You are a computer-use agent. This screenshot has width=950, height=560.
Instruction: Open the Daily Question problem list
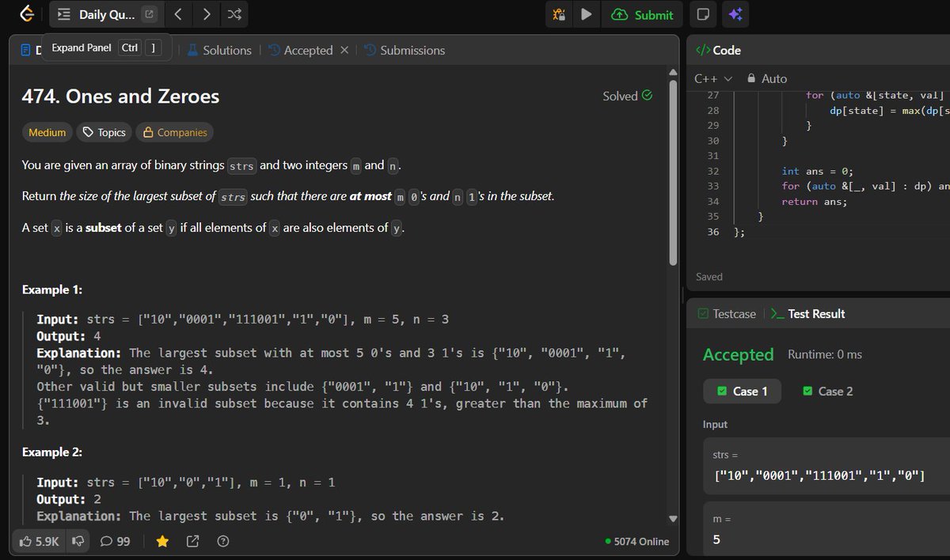(96, 14)
